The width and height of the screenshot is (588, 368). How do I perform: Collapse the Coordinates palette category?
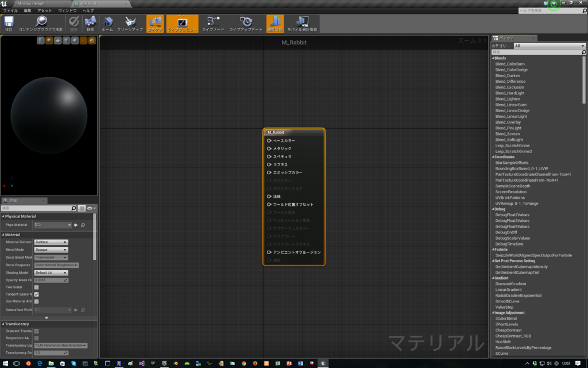coord(493,157)
